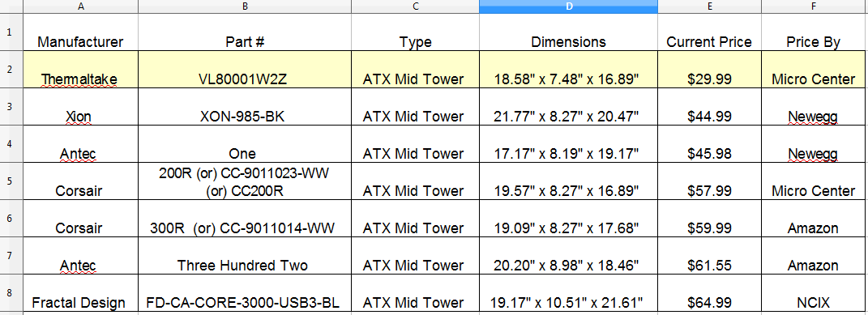Select the Three Hundred Two cell

tap(245, 257)
